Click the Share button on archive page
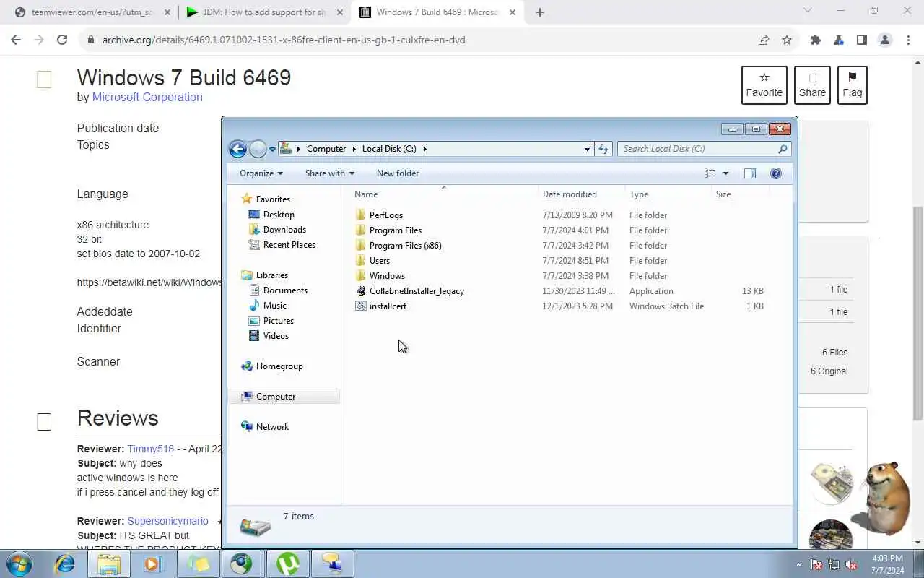The width and height of the screenshot is (924, 578). tap(812, 85)
